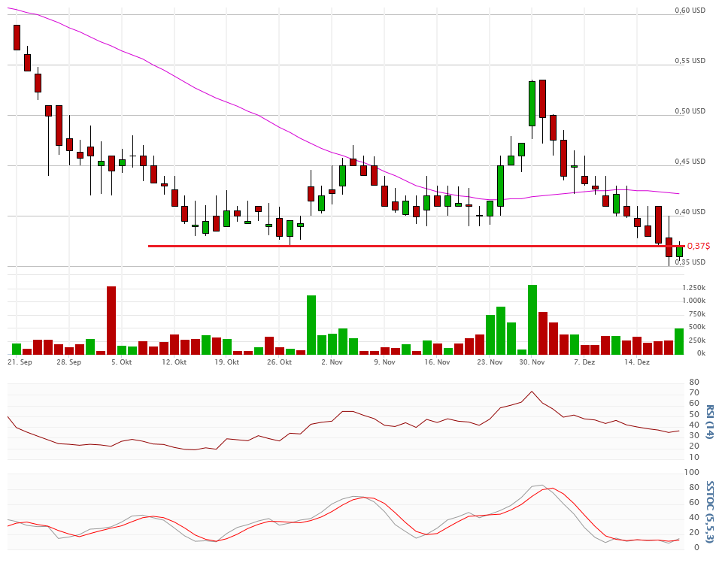Select the 0,50 USD price axis label
The width and height of the screenshot is (728, 575).
coord(690,111)
